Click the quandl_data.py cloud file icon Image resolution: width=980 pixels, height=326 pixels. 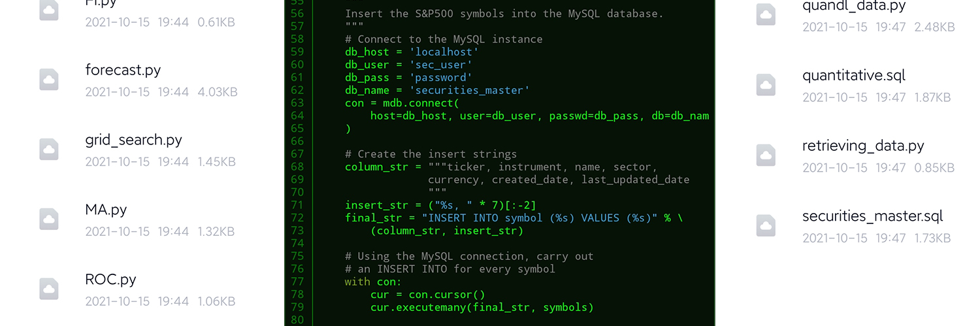click(766, 16)
